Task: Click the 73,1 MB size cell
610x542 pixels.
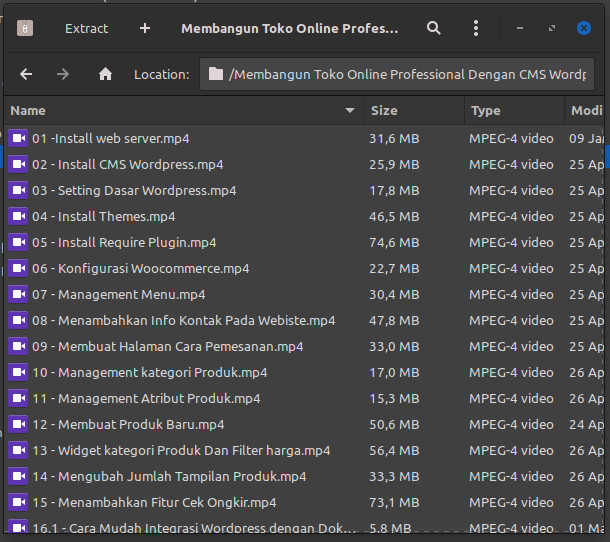Action: tap(394, 503)
